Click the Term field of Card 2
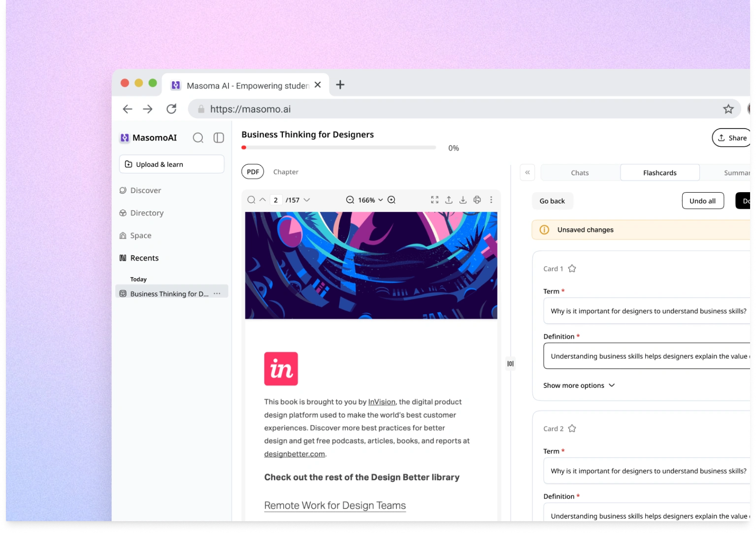This screenshot has width=756, height=533. point(647,471)
